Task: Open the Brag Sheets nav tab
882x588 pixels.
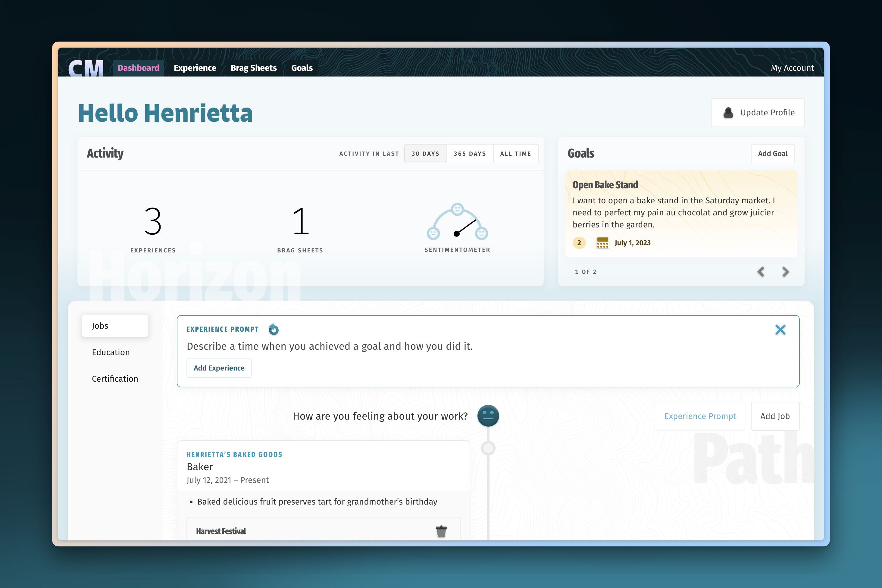Action: tap(254, 68)
